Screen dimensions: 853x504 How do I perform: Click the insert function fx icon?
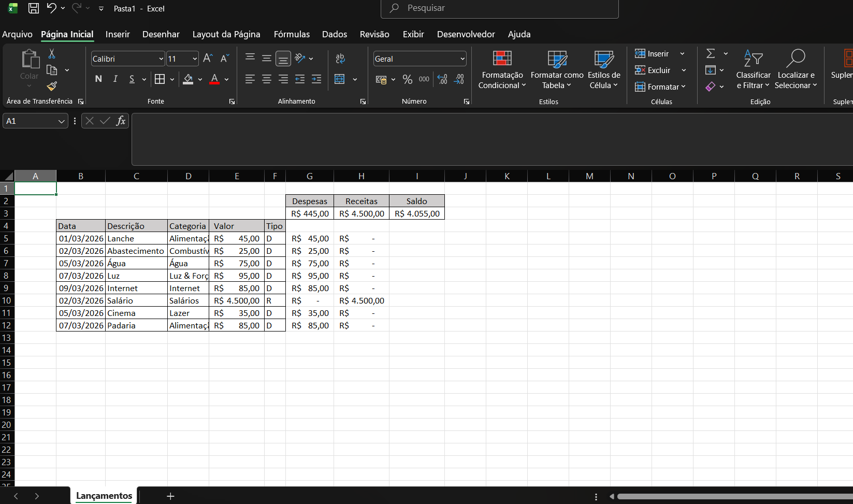point(121,121)
